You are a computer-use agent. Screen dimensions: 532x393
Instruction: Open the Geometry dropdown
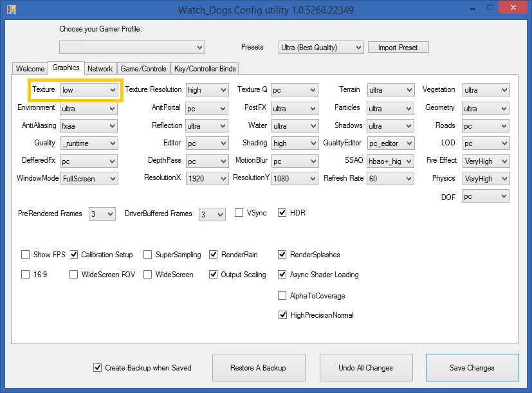click(486, 109)
